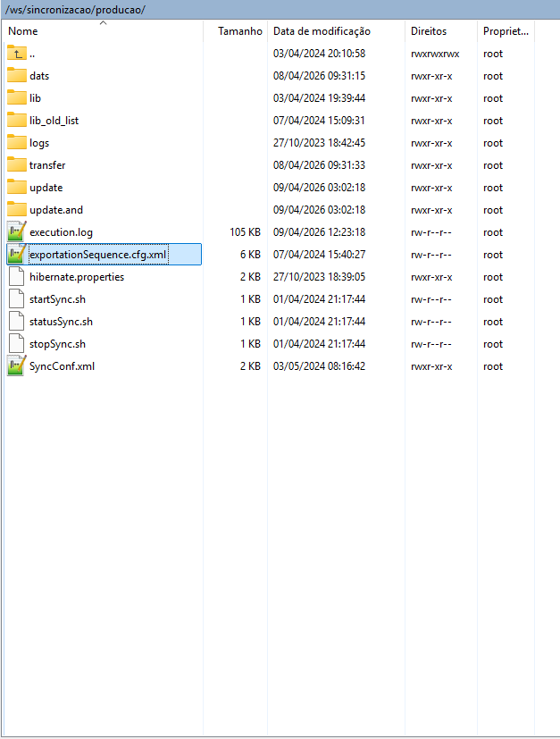
Task: Select the execution.log file name
Action: (61, 232)
